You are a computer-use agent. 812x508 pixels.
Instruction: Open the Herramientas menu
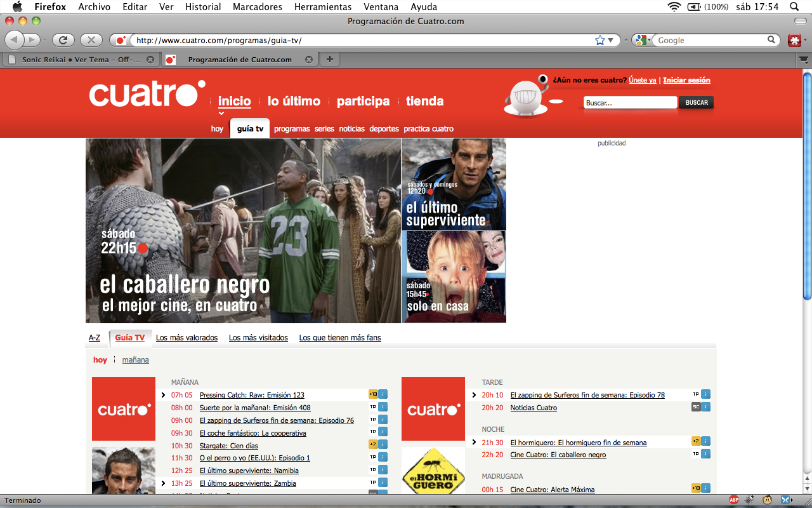pyautogui.click(x=323, y=7)
